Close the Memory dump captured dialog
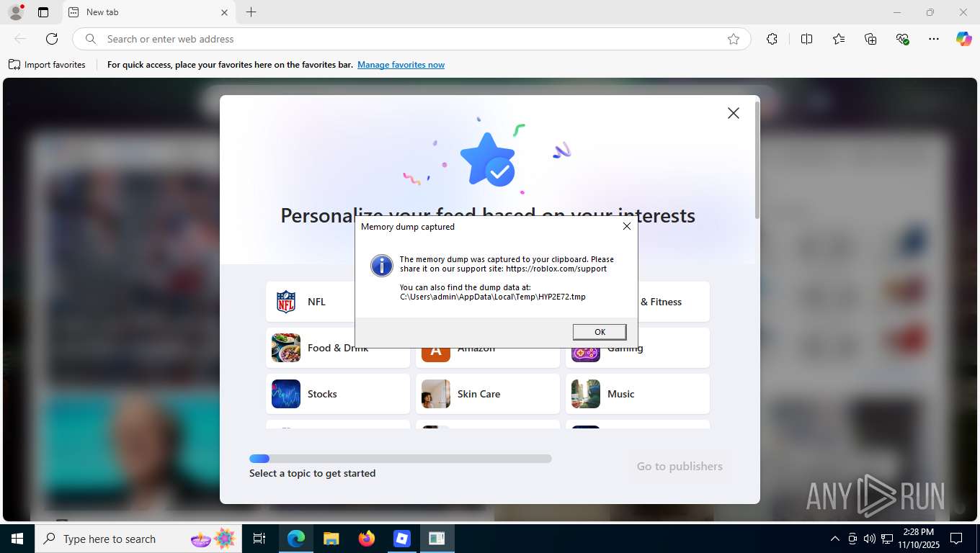980x553 pixels. 627,226
